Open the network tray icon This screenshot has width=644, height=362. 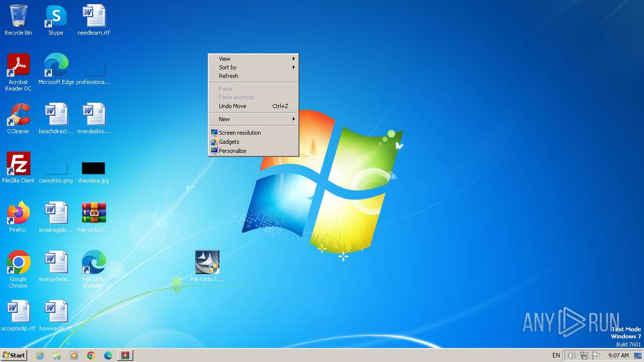coord(584,355)
